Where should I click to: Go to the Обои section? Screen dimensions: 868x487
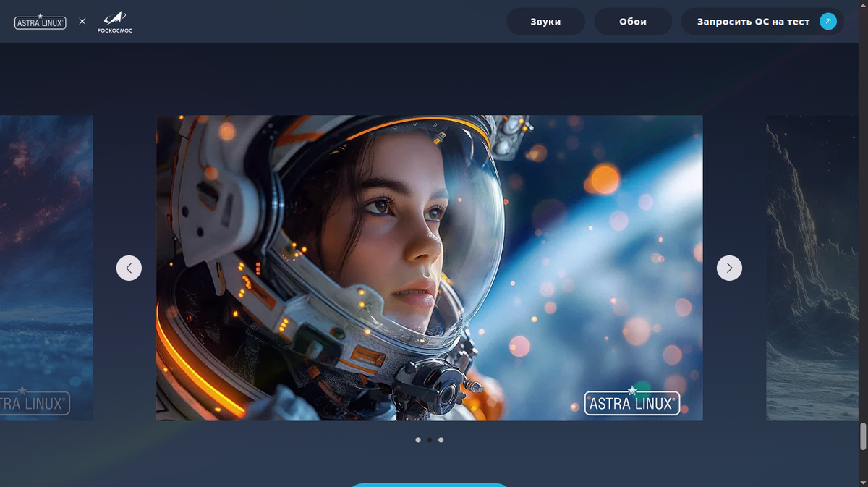click(x=633, y=22)
